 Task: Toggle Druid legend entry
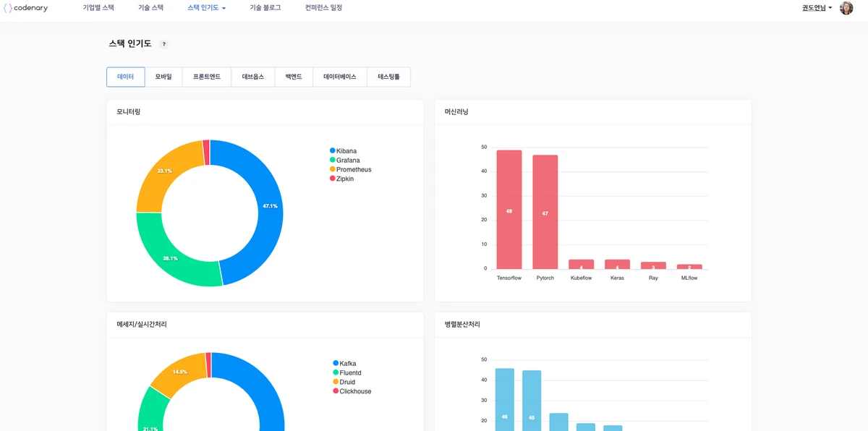[x=344, y=382]
